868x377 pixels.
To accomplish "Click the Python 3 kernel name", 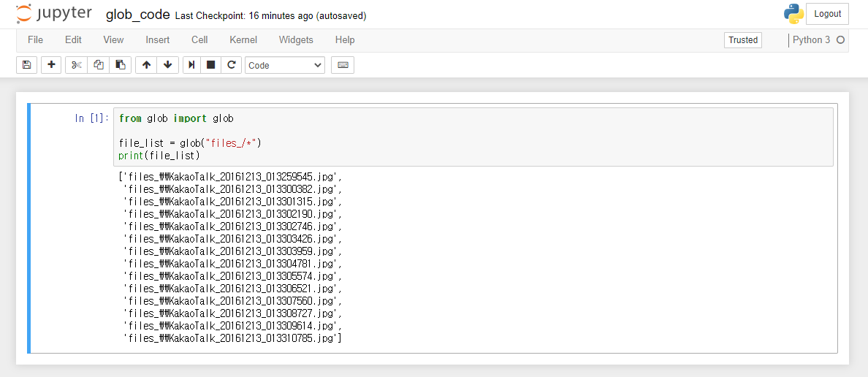I will click(812, 40).
